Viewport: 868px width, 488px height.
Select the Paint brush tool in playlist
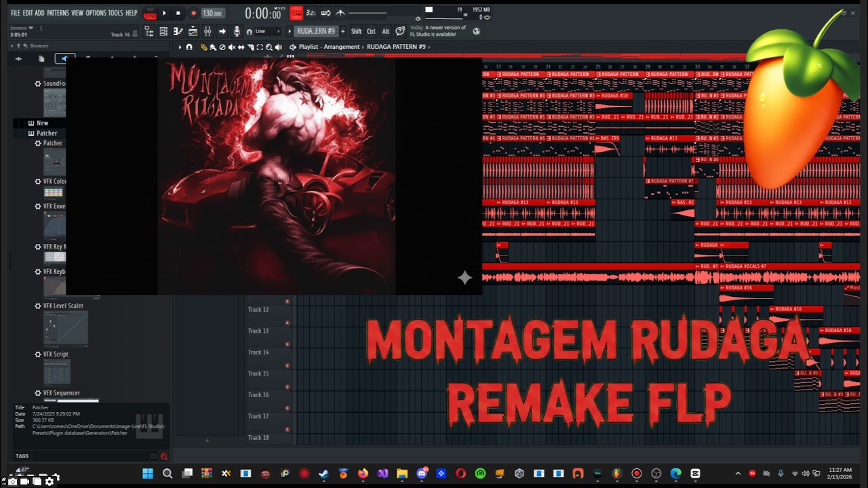point(213,47)
